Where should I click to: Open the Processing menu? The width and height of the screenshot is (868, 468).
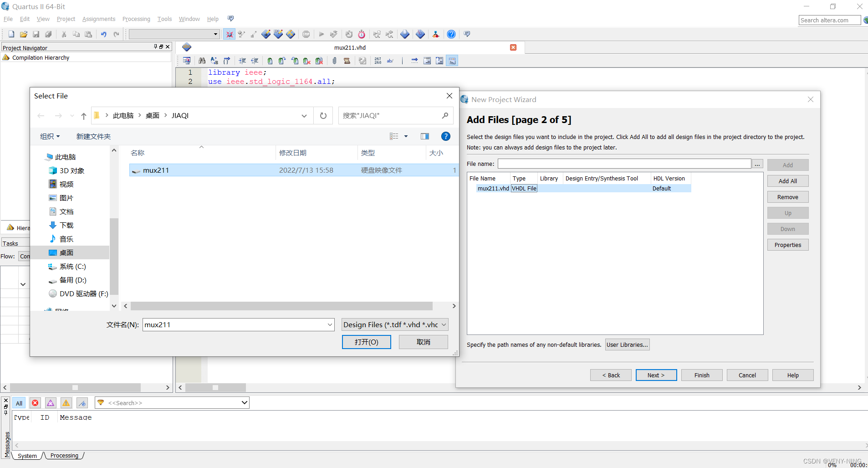click(136, 19)
